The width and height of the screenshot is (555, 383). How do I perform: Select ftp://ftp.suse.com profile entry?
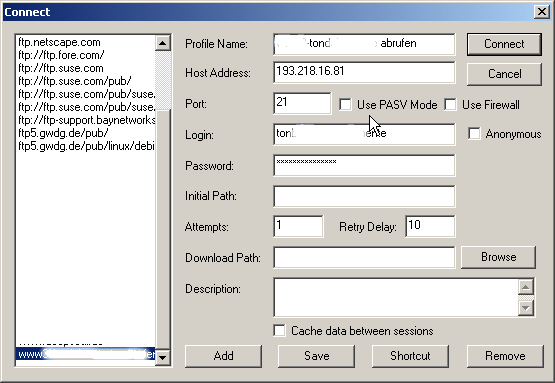pos(86,68)
